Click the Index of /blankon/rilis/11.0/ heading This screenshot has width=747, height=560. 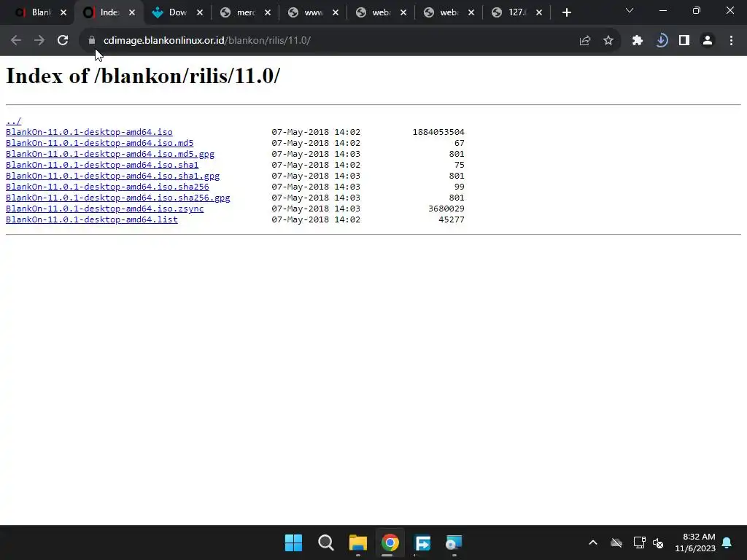[143, 76]
